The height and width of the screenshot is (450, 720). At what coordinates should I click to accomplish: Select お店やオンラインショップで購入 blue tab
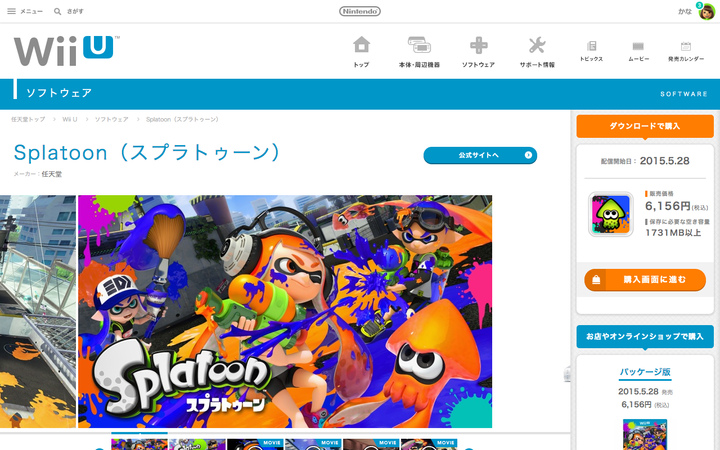tap(645, 337)
